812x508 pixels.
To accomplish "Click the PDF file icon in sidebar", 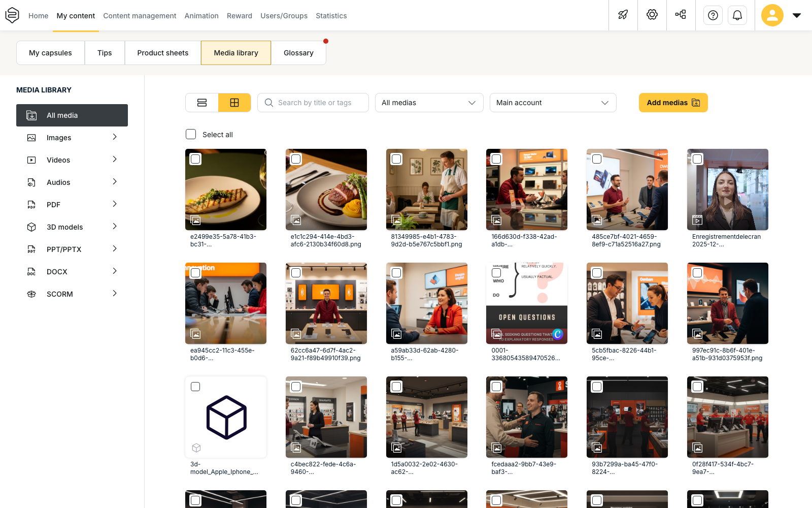I will click(x=31, y=205).
